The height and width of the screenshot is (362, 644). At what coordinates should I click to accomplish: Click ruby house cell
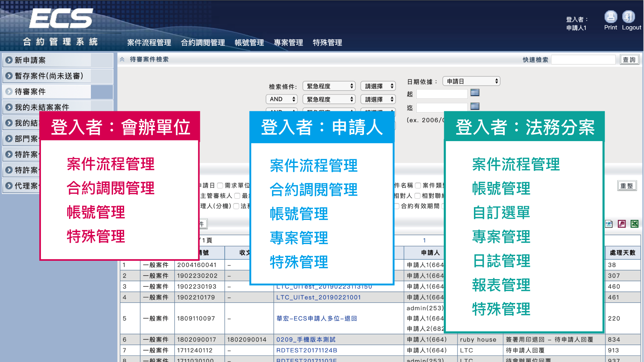[478, 340]
